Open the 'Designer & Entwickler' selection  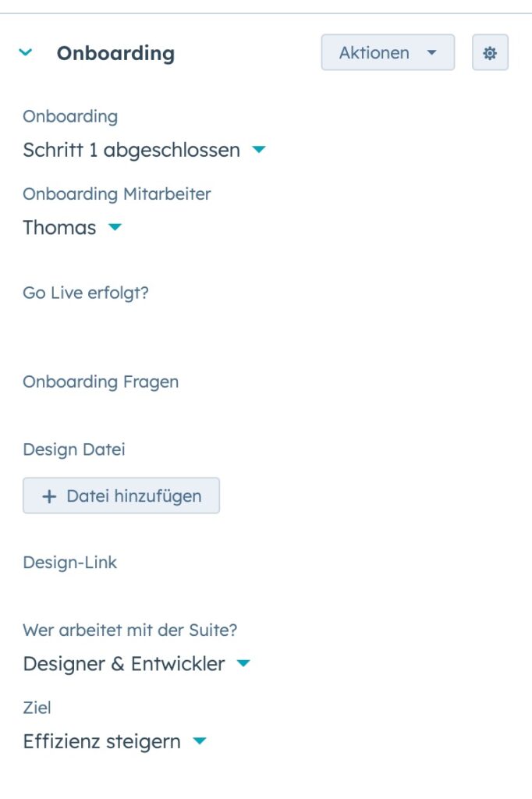123,664
